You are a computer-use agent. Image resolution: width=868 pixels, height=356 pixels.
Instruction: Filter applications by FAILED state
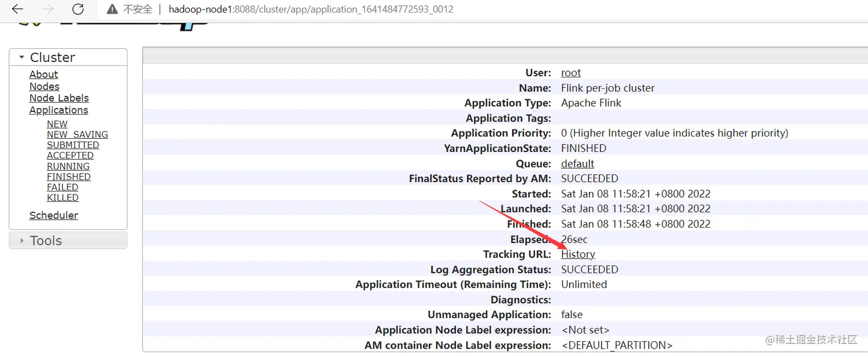coord(63,187)
